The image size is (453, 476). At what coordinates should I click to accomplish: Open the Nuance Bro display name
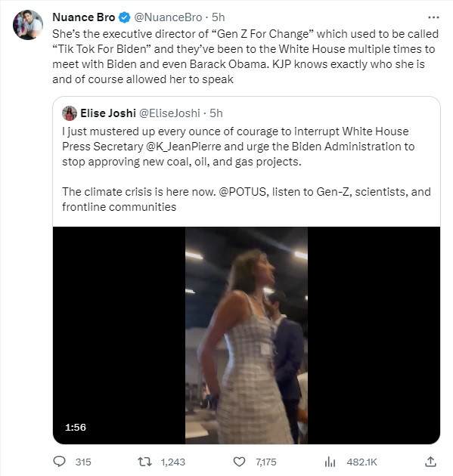(84, 17)
